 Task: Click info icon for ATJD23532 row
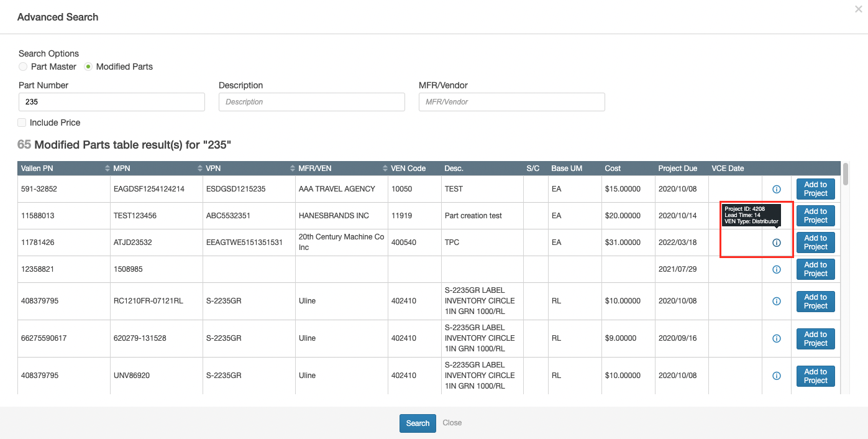click(776, 243)
